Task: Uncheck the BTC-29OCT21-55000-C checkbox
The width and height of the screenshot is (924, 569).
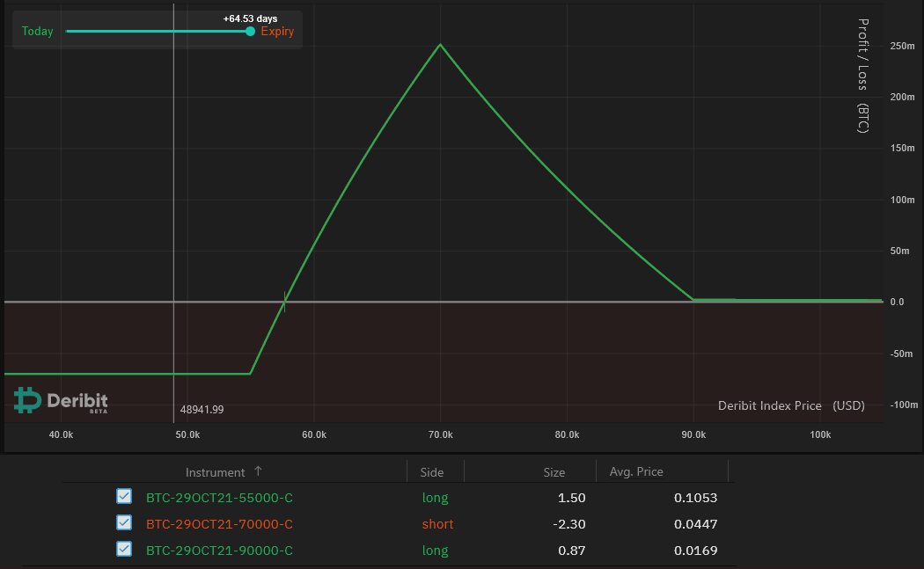Action: pos(124,497)
